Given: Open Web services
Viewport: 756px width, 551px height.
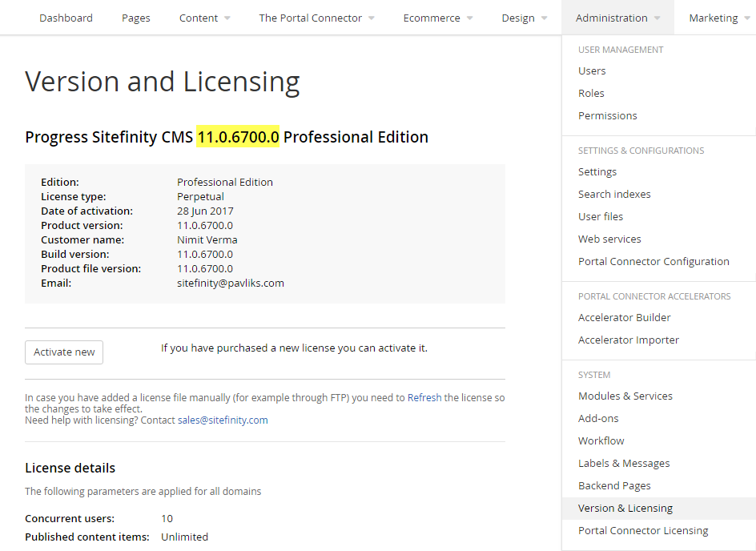Looking at the screenshot, I should pyautogui.click(x=609, y=239).
